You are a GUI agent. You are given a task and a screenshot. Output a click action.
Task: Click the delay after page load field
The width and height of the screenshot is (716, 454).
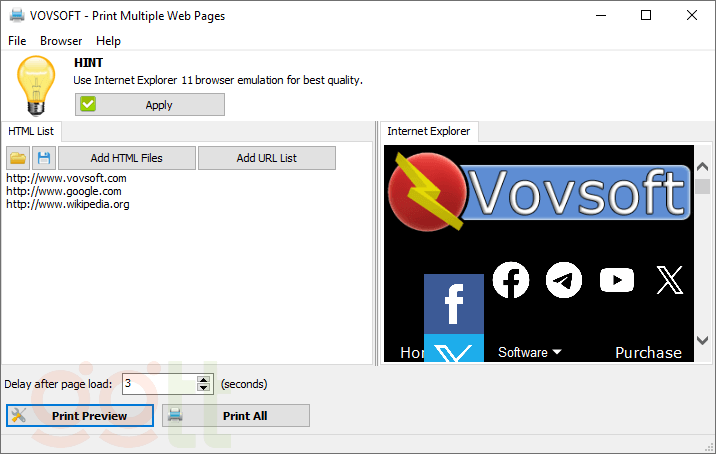coord(158,384)
